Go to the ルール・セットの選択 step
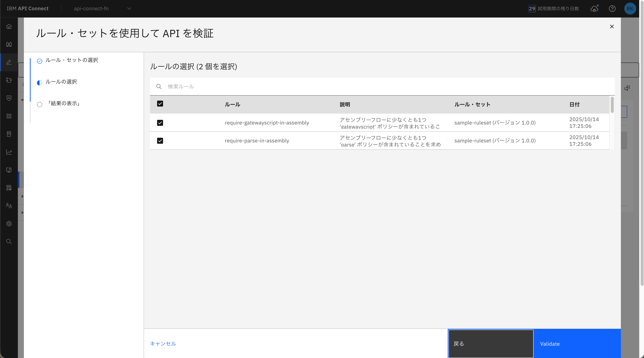The height and width of the screenshot is (358, 644). [71, 60]
